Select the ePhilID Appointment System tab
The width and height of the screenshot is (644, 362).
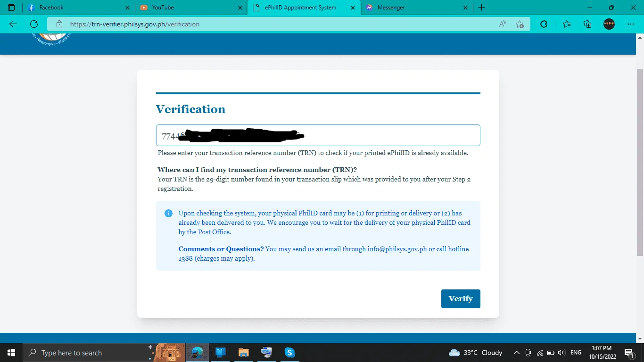[x=304, y=8]
